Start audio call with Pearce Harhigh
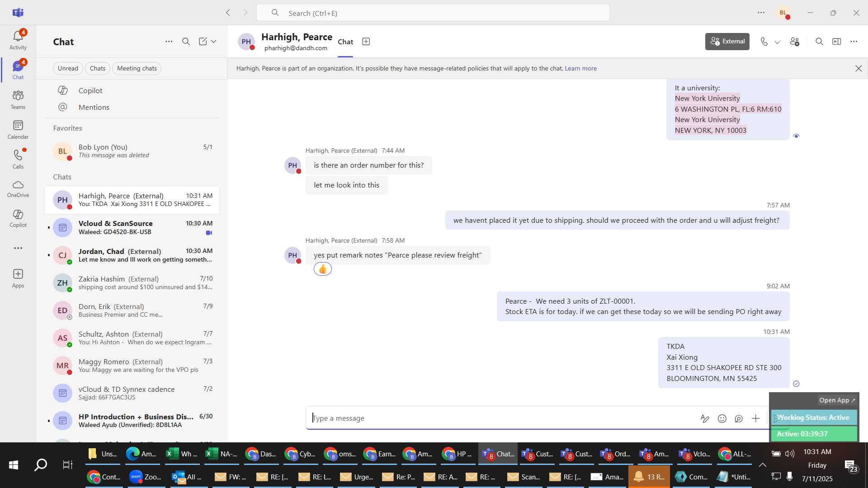This screenshot has width=868, height=488. coord(764,42)
